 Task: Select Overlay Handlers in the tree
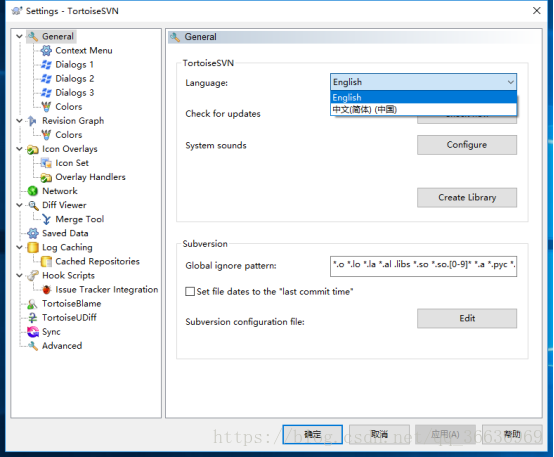pyautogui.click(x=90, y=177)
